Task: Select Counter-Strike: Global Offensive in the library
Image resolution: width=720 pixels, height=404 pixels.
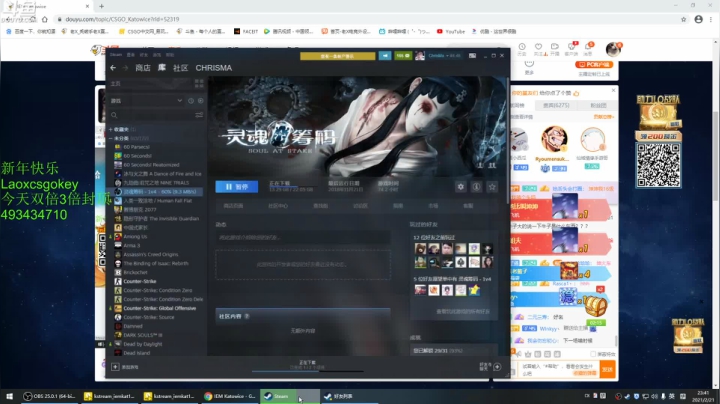Action: [x=159, y=308]
